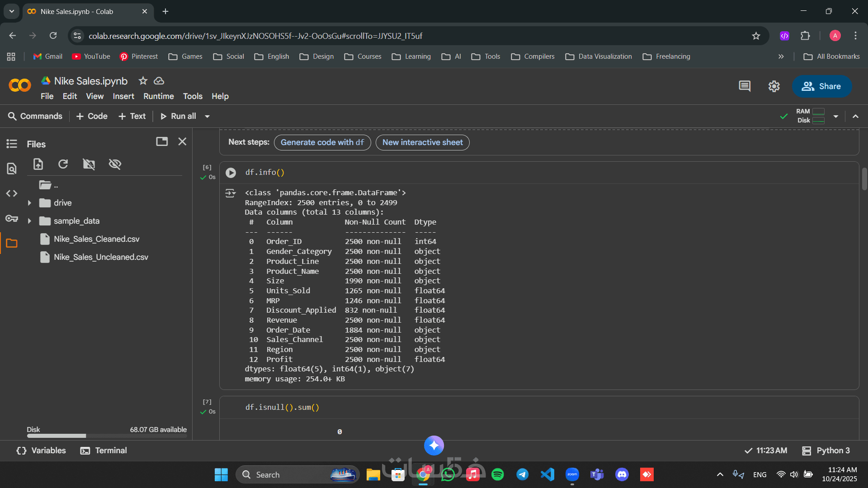Run the df.info() cell
The height and width of the screenshot is (488, 868).
[231, 173]
